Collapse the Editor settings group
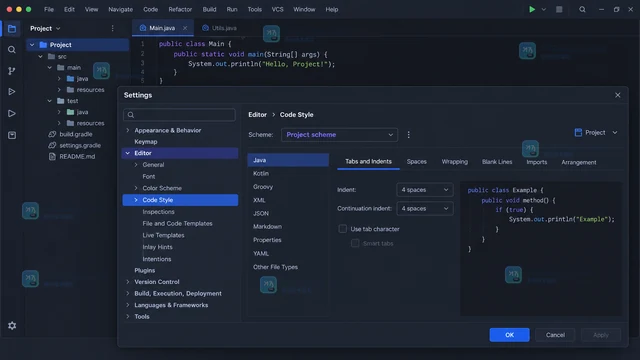Viewport: 640px width, 360px height. 128,153
